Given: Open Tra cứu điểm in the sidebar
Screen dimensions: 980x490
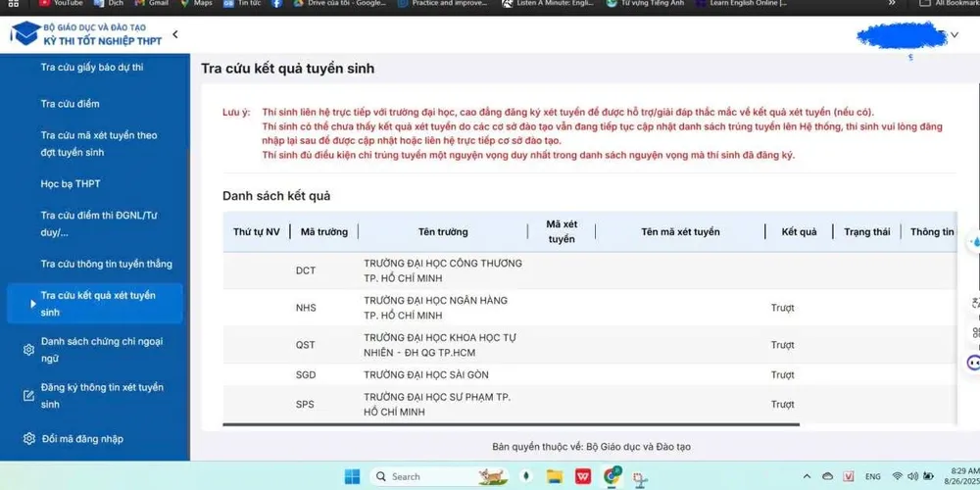Looking at the screenshot, I should tap(70, 104).
